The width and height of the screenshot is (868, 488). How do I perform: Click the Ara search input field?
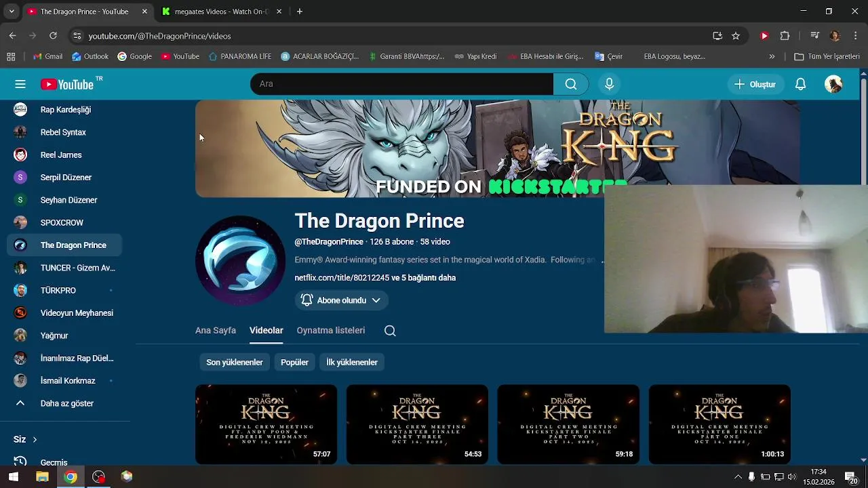(x=401, y=84)
